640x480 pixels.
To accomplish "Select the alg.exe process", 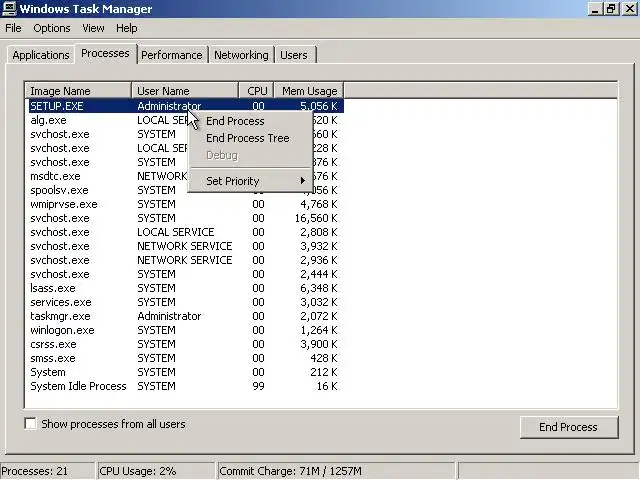I will pyautogui.click(x=48, y=120).
